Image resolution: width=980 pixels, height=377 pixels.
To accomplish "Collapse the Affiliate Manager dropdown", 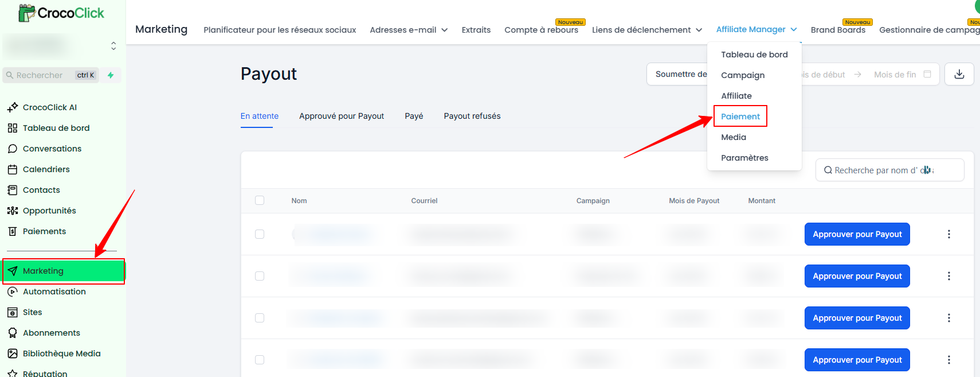I will pyautogui.click(x=756, y=29).
